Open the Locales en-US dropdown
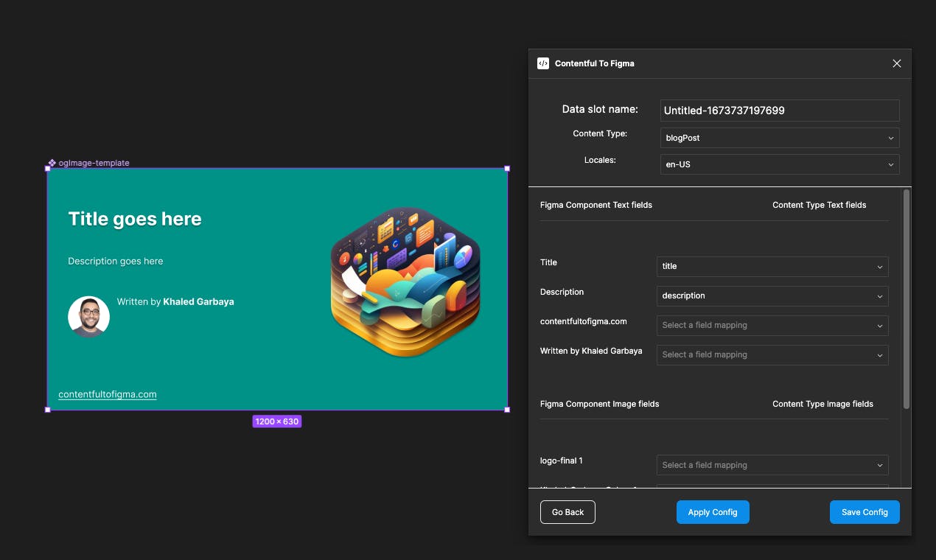 tap(780, 164)
